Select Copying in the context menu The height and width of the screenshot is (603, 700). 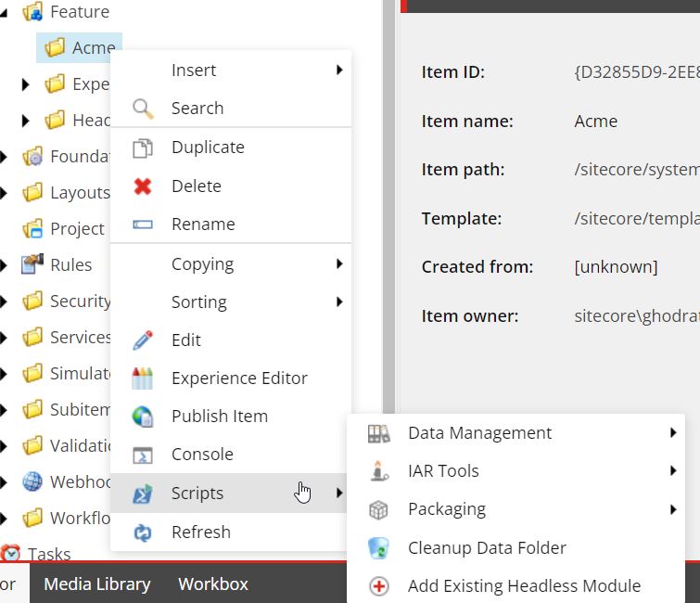coord(231,264)
